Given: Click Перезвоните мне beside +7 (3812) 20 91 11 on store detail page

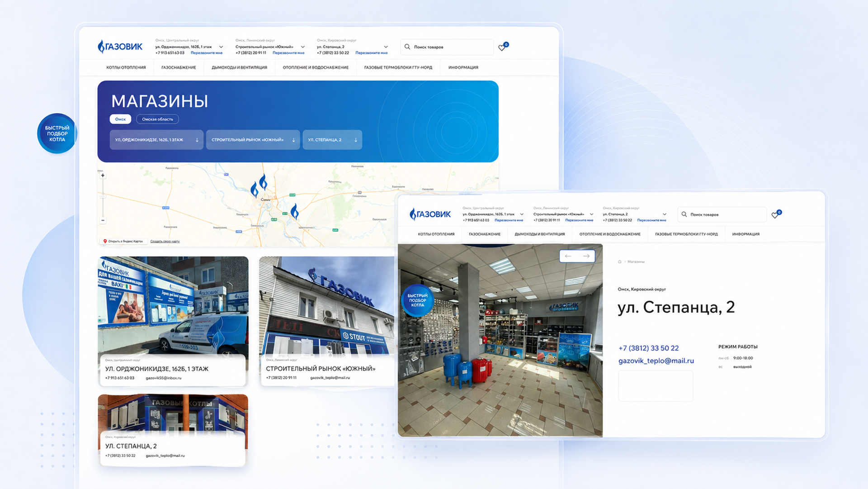Looking at the screenshot, I should coord(579,220).
